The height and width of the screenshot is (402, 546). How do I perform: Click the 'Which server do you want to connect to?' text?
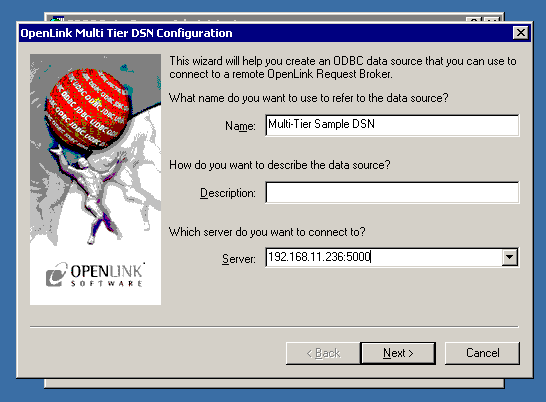click(x=267, y=232)
